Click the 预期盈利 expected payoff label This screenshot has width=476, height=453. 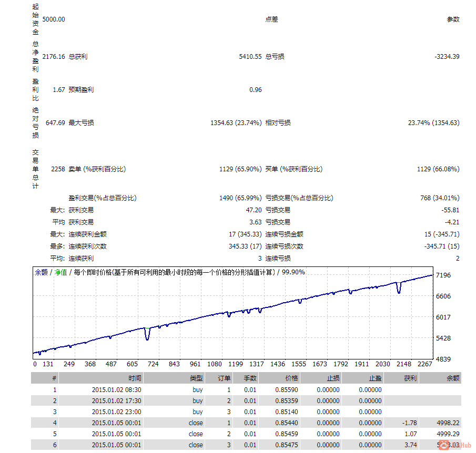(81, 90)
